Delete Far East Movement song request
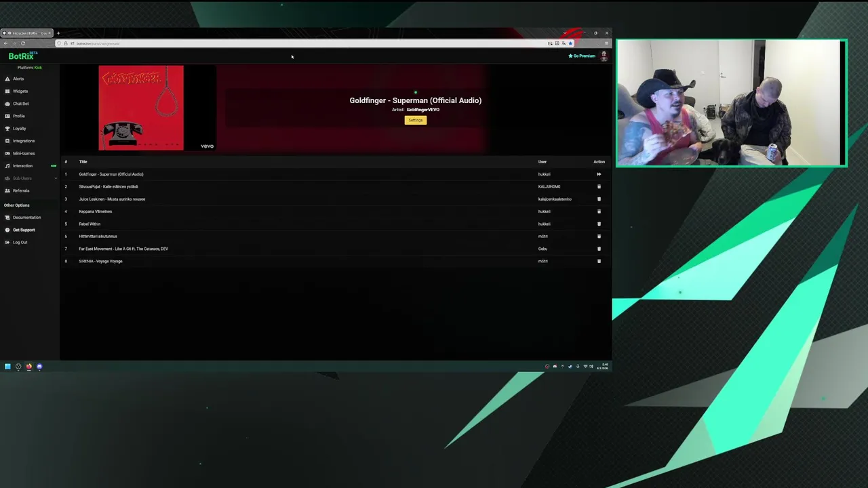 pos(599,249)
